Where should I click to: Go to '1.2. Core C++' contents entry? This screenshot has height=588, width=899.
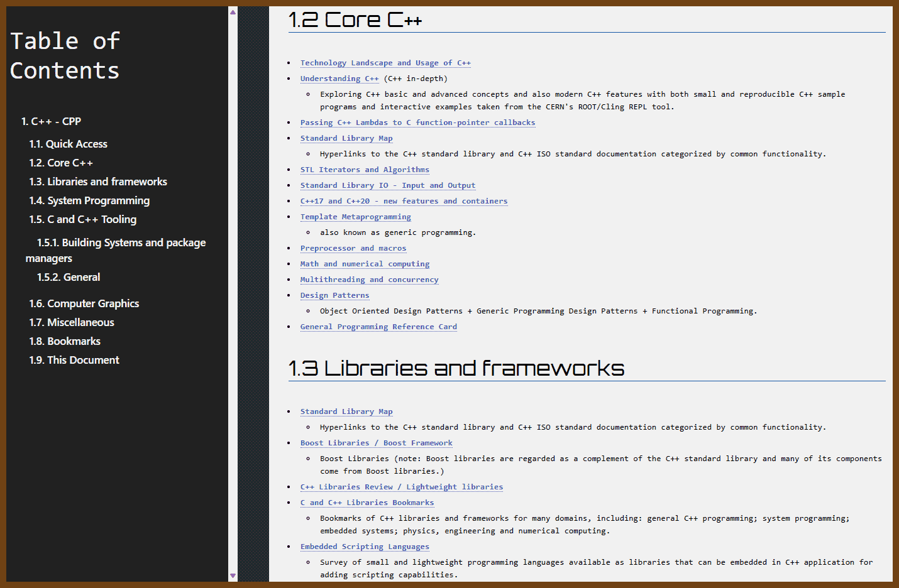point(61,163)
